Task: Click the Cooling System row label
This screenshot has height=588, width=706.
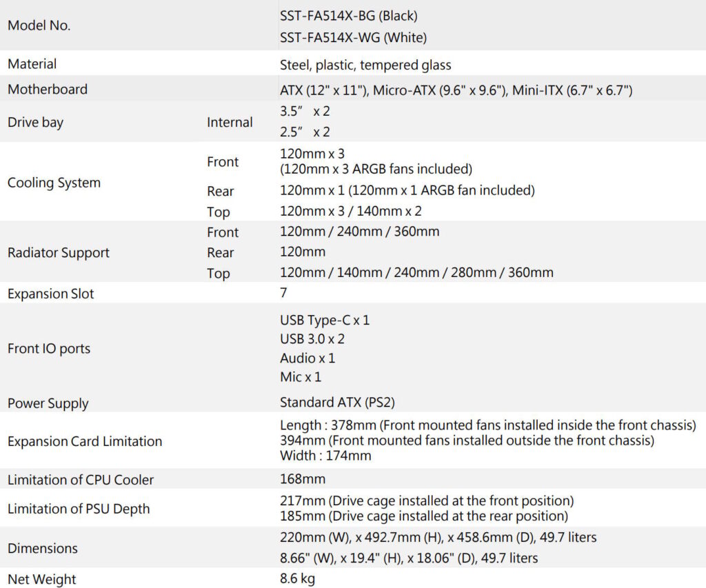Action: pyautogui.click(x=54, y=183)
